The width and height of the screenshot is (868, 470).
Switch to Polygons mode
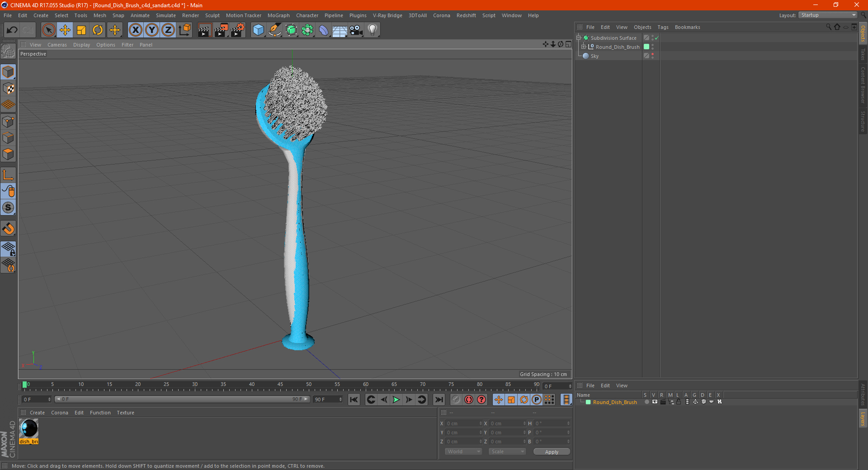[x=8, y=155]
